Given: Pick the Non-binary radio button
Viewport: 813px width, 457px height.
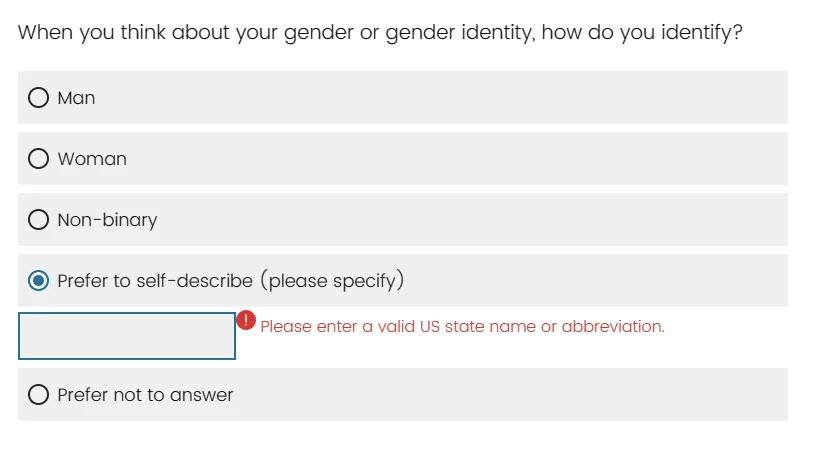Looking at the screenshot, I should point(39,220).
